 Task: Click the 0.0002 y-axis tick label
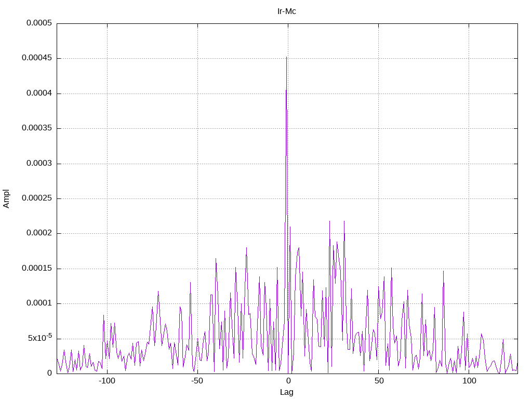[x=39, y=233]
